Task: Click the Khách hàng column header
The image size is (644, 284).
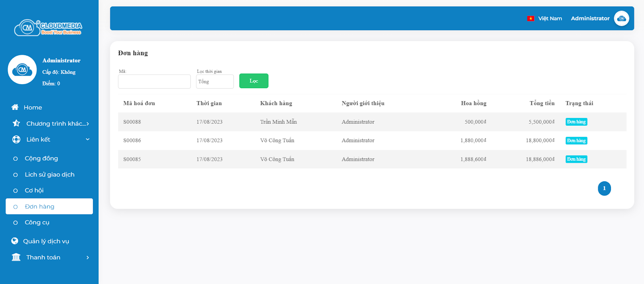Action: (x=276, y=103)
